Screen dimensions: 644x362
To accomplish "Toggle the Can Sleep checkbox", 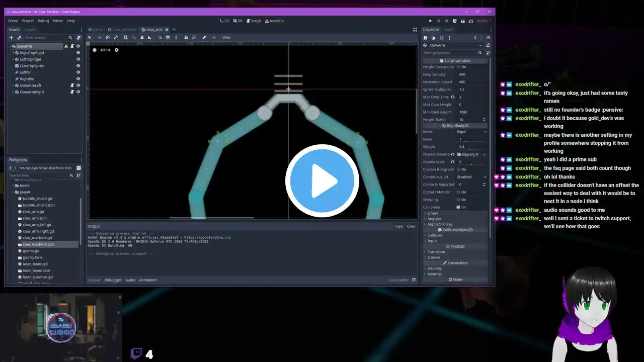I will pyautogui.click(x=458, y=207).
